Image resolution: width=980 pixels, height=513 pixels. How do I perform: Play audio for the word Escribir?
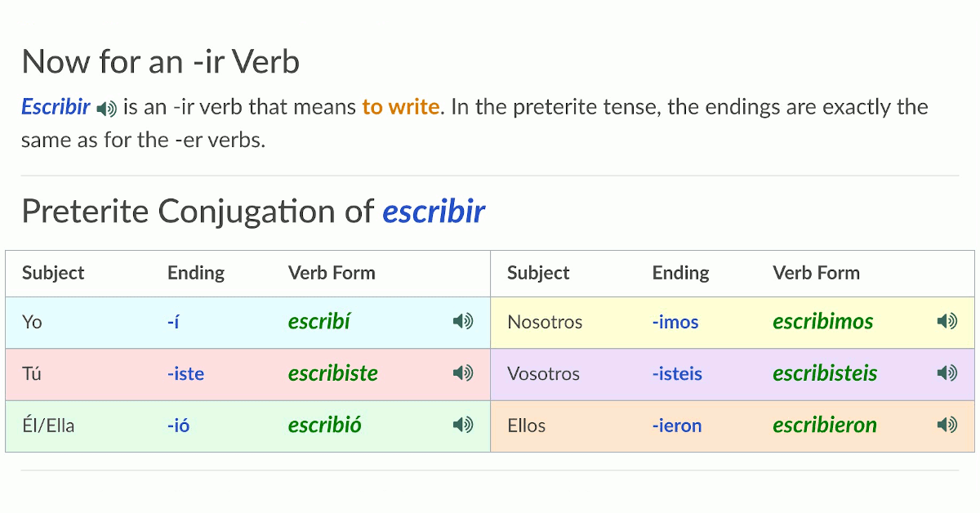tap(105, 106)
